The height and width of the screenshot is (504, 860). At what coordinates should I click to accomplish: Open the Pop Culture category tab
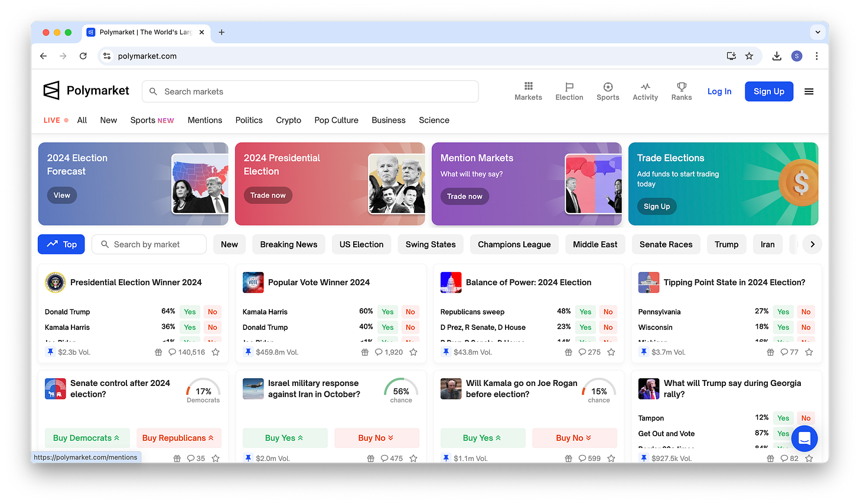tap(336, 120)
